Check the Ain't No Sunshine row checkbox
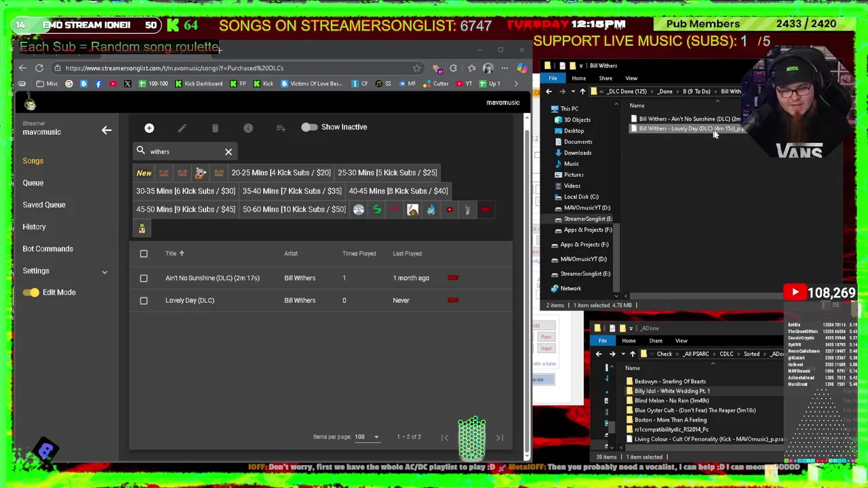Screen dimensions: 868x488 (144, 278)
